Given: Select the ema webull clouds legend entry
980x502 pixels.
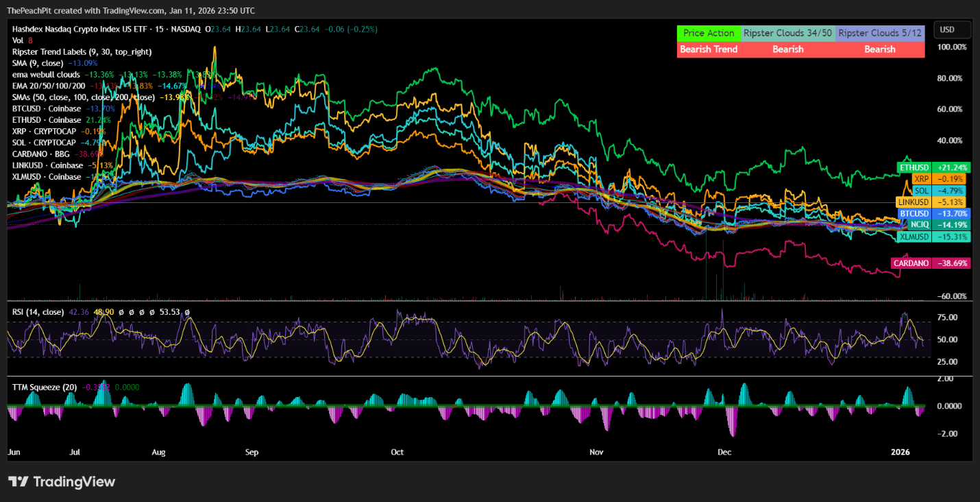Looking at the screenshot, I should (45, 74).
